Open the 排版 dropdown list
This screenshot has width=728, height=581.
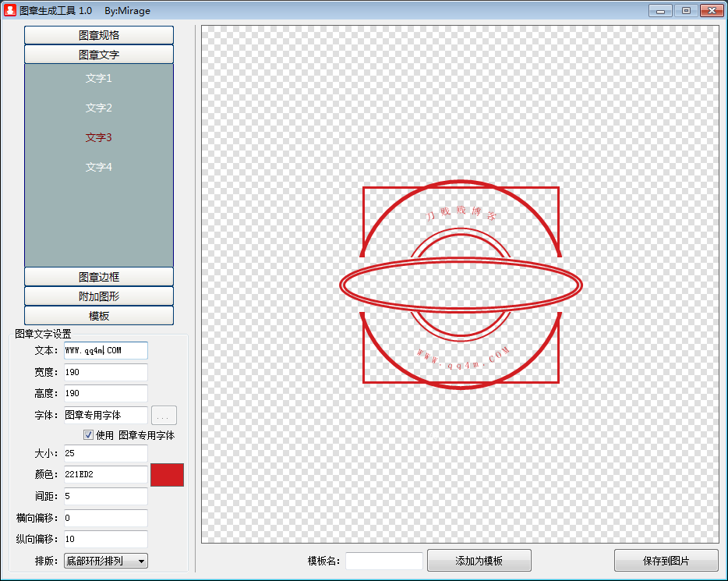pos(106,561)
